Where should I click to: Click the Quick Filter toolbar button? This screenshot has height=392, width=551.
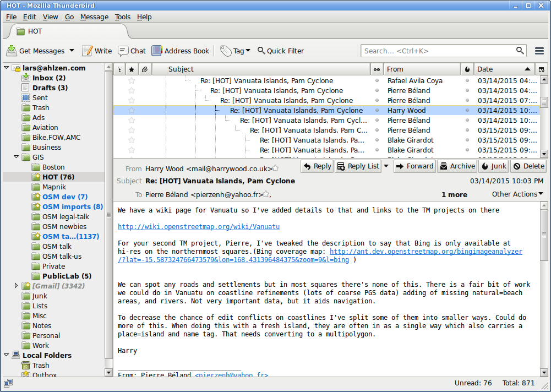click(281, 51)
